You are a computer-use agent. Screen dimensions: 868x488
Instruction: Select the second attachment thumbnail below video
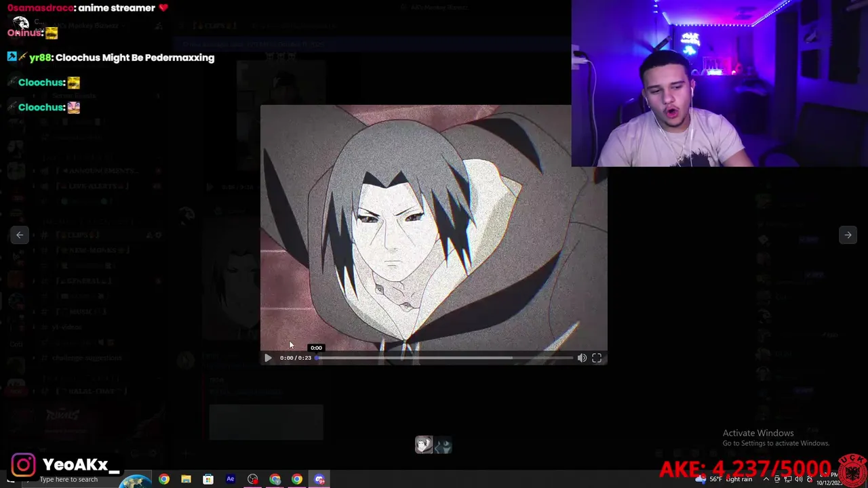(x=443, y=445)
